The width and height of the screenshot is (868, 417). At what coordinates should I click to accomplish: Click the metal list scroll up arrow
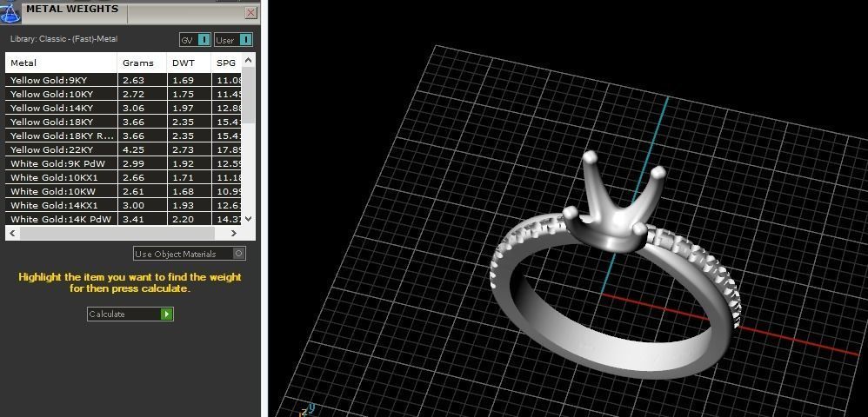coord(248,60)
